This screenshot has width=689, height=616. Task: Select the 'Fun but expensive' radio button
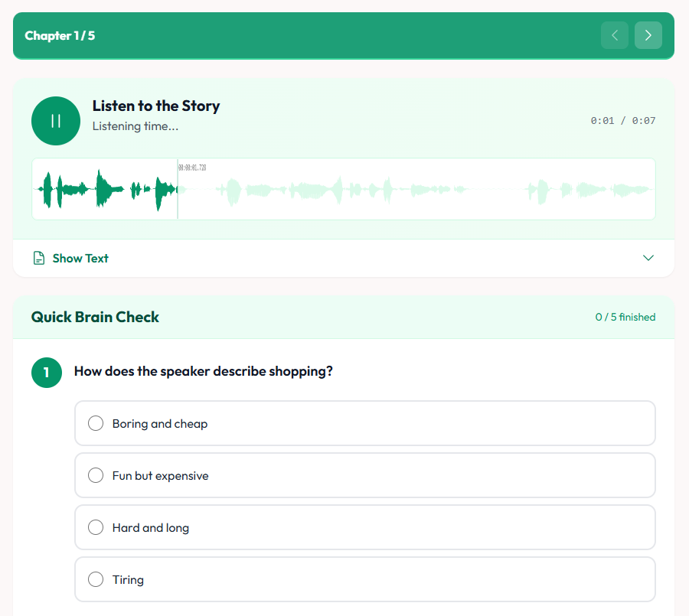tap(96, 475)
